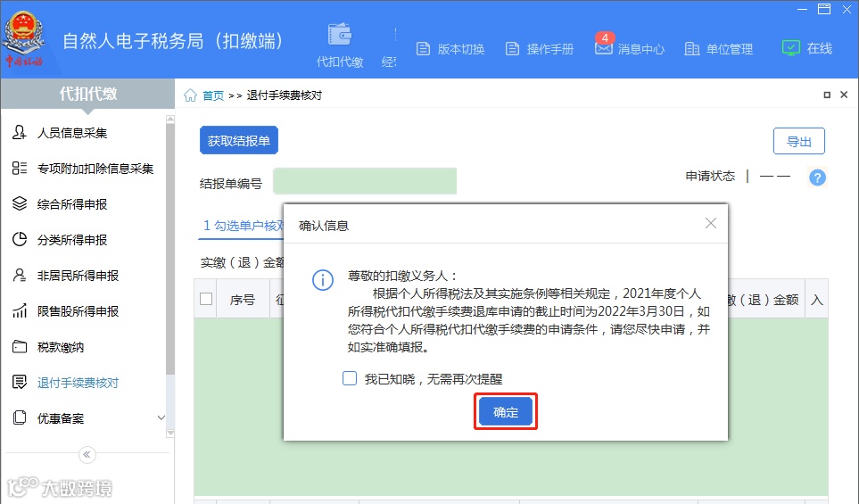Viewport: 859px width, 504px height.
Task: Open 税款缴纳 in the sidebar
Action: (x=61, y=347)
